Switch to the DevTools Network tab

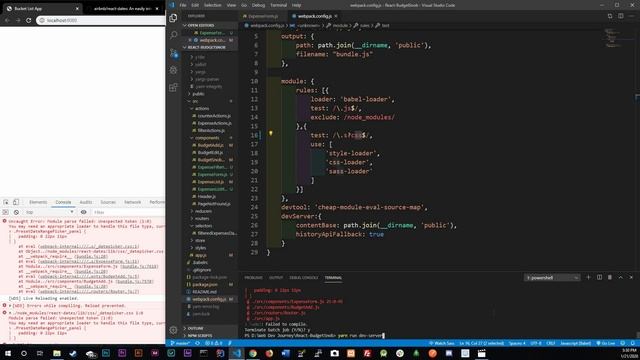(132, 202)
